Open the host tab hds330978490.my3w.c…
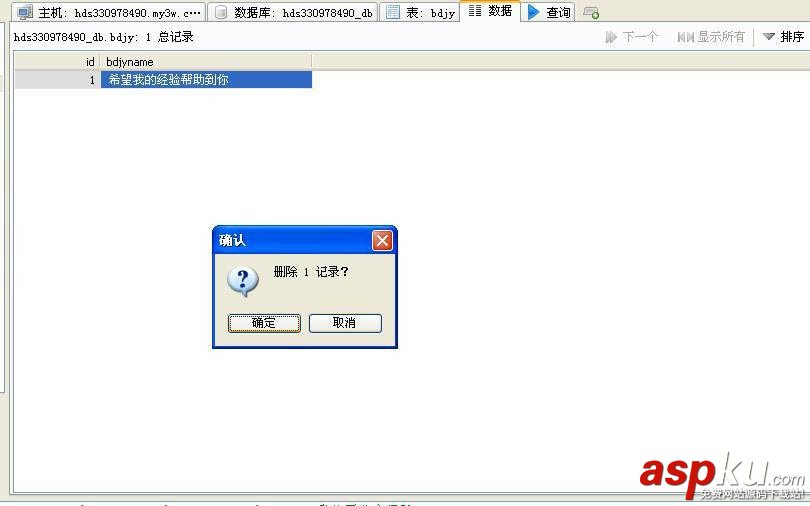 click(108, 12)
